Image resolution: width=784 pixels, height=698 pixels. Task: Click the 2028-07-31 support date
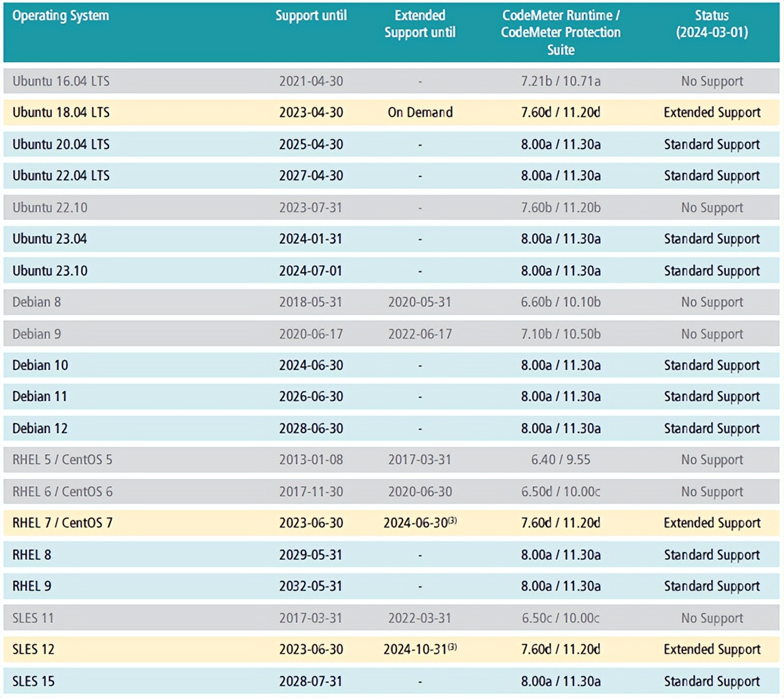tap(311, 681)
